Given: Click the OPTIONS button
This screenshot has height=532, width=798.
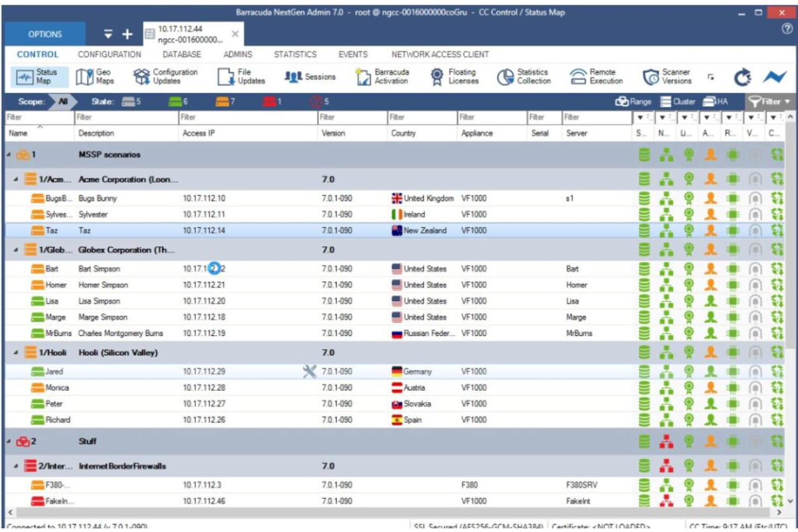Looking at the screenshot, I should coord(45,34).
